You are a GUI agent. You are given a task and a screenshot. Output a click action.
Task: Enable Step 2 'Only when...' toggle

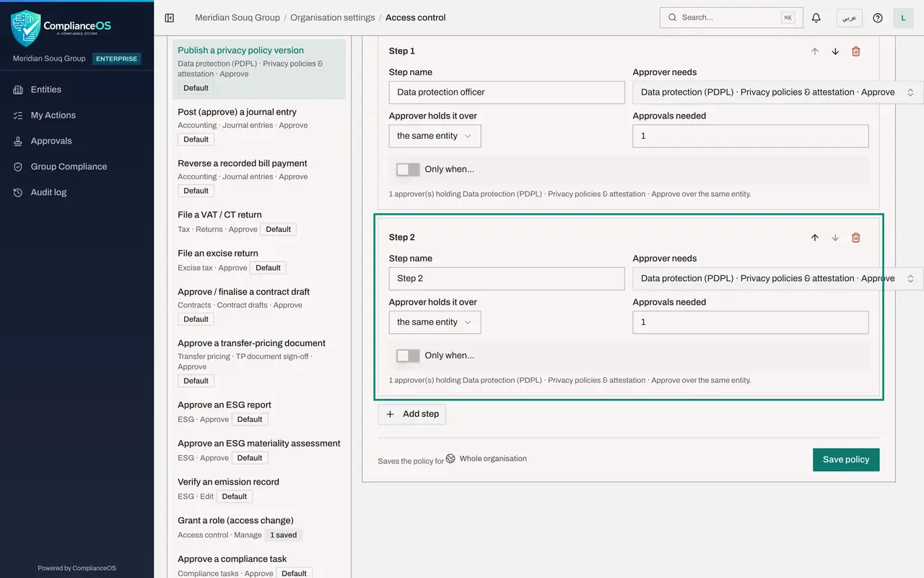(x=408, y=355)
